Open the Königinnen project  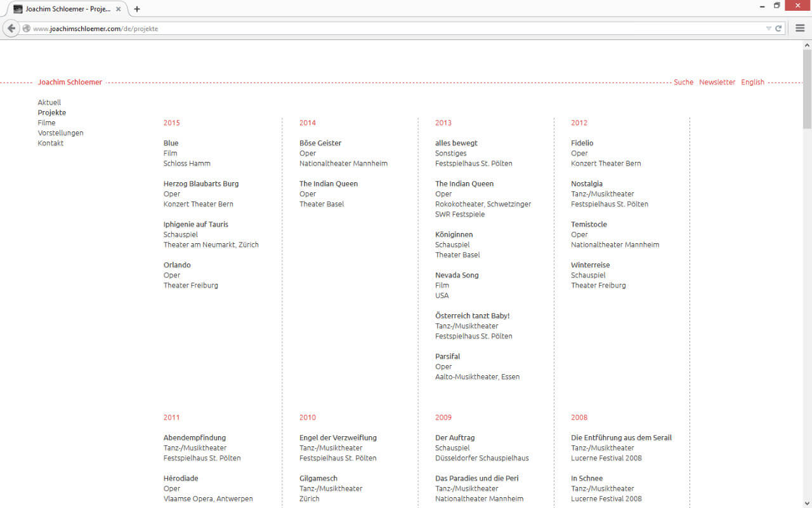tap(454, 234)
